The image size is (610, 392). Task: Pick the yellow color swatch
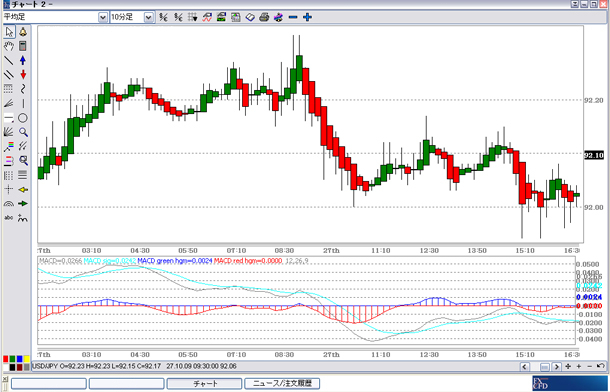[26, 359]
